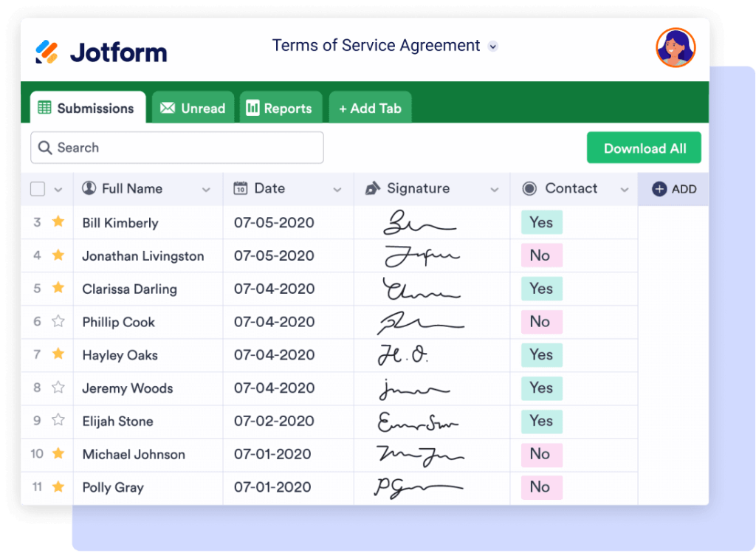Image resolution: width=756 pixels, height=553 pixels.
Task: Unstar the Bill Kimberly submission
Action: pos(58,221)
